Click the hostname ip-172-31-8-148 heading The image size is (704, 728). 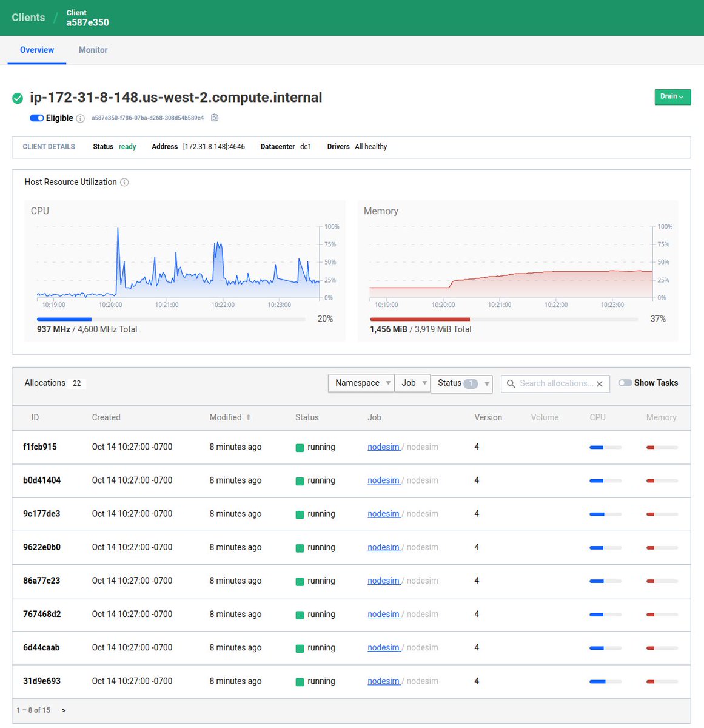click(x=176, y=98)
